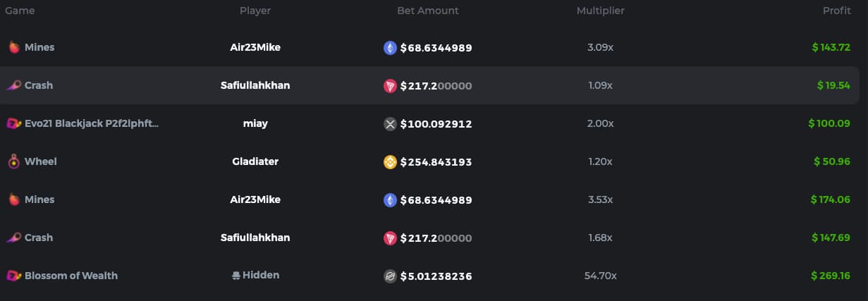Open player miay's profile
Image resolution: width=868 pixels, height=301 pixels.
[x=255, y=123]
